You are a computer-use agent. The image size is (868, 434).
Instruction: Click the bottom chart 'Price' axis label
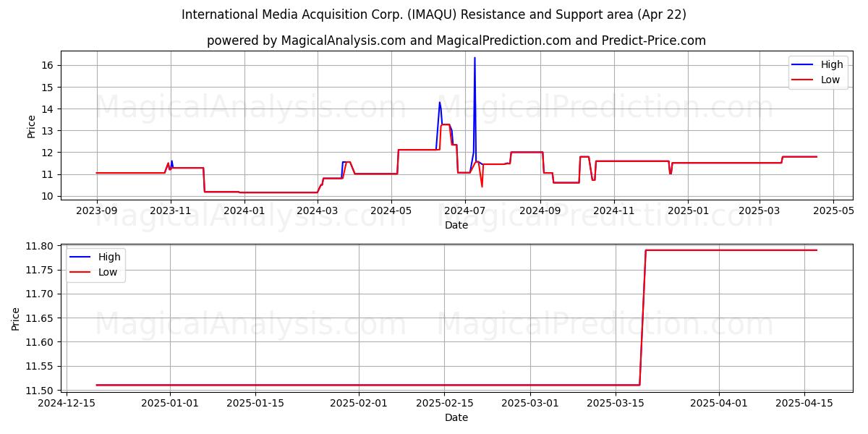point(17,318)
